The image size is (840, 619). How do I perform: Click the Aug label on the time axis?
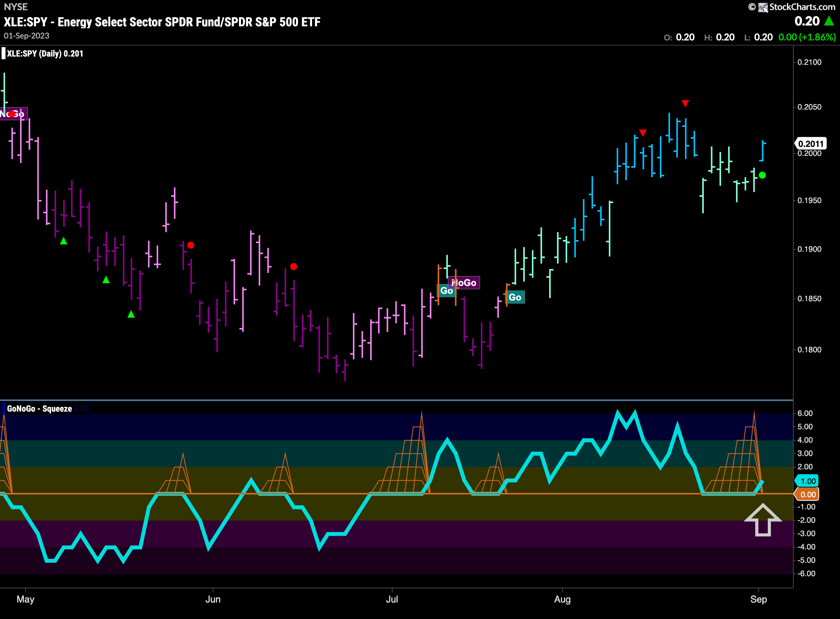[x=562, y=599]
